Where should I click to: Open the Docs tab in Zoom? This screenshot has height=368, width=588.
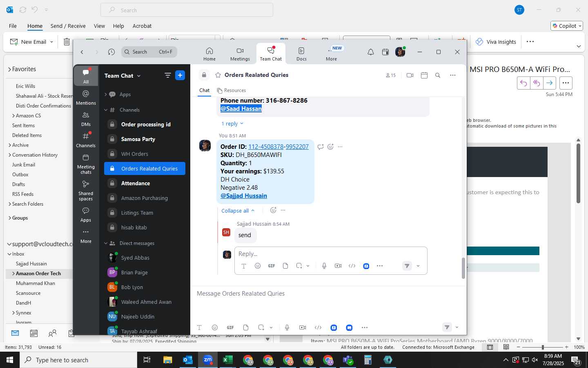(301, 54)
